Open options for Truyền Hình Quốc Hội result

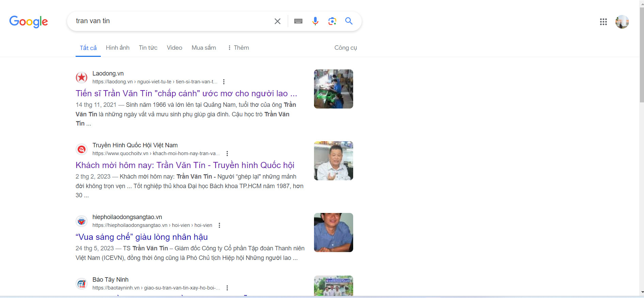[227, 153]
